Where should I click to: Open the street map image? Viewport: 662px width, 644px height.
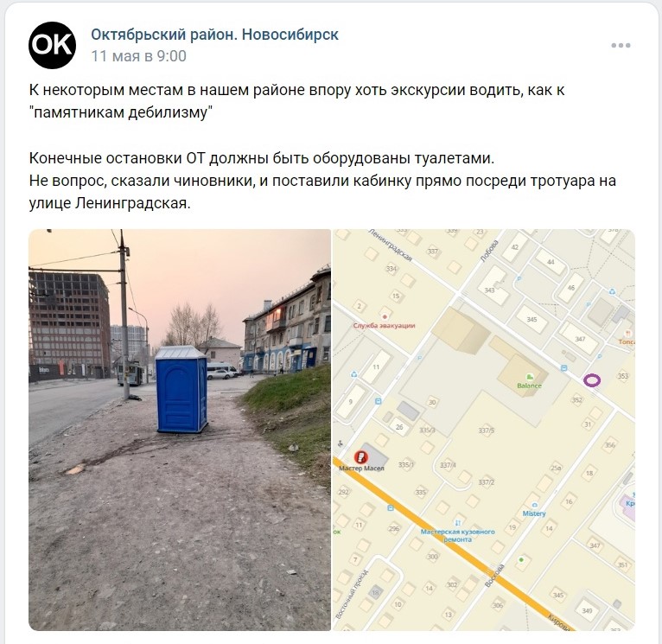click(x=484, y=430)
